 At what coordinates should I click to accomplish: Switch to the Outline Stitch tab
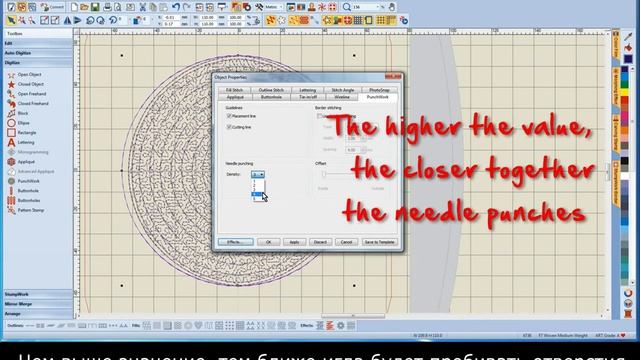[x=271, y=90]
